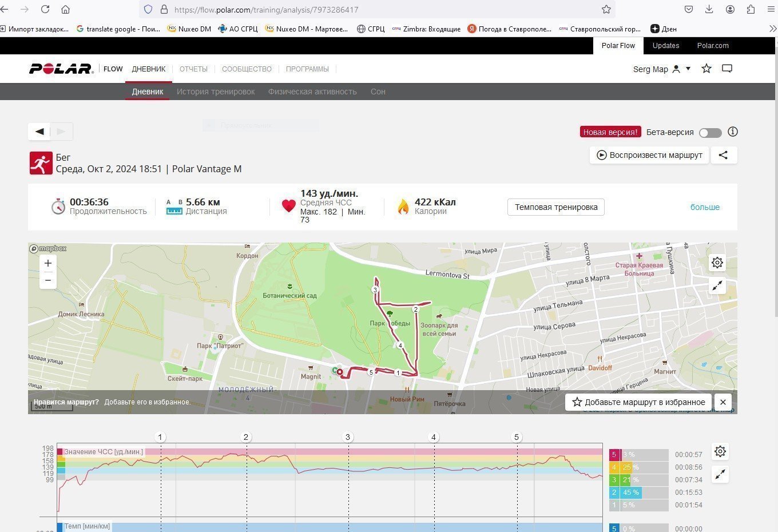Zoom out on the map
Viewport: 778px width, 532px height.
coord(48,280)
